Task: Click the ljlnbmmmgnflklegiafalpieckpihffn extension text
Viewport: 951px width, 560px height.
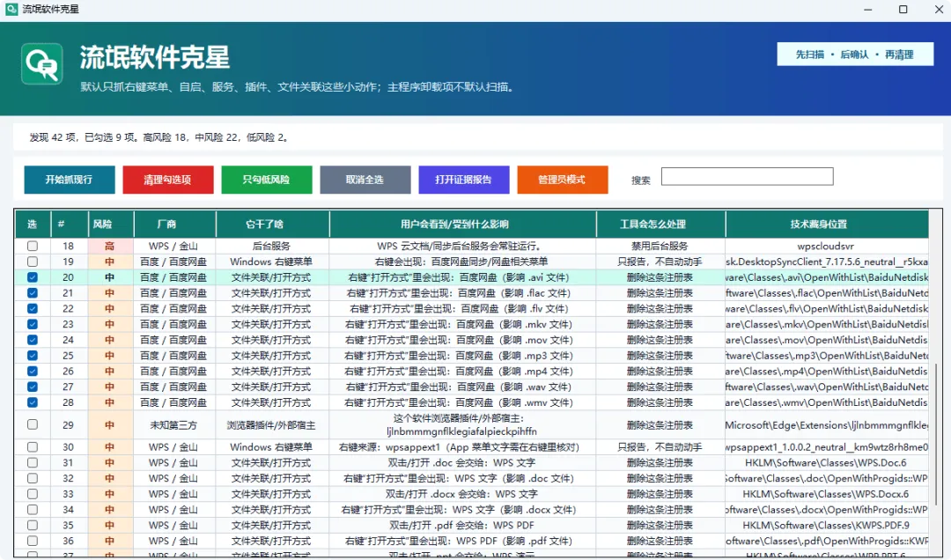Action: click(x=461, y=431)
